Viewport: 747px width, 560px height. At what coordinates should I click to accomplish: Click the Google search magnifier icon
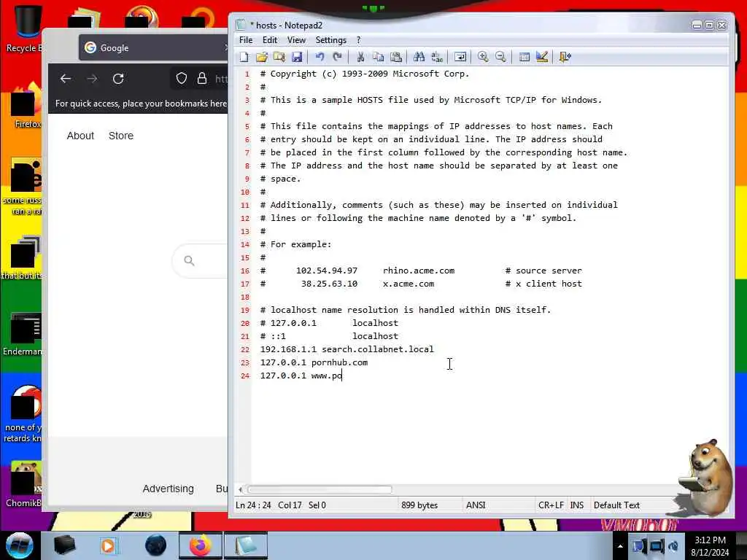pos(189,260)
